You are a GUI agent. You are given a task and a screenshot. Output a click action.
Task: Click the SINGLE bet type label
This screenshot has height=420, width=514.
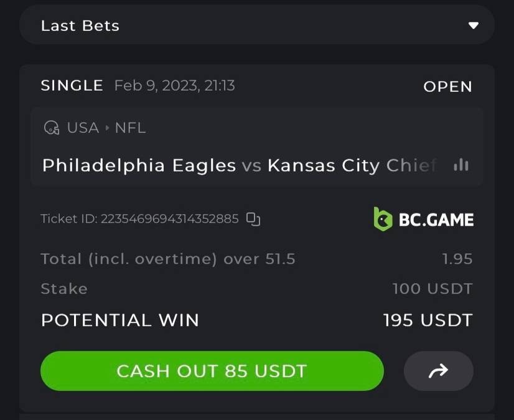[x=72, y=85]
